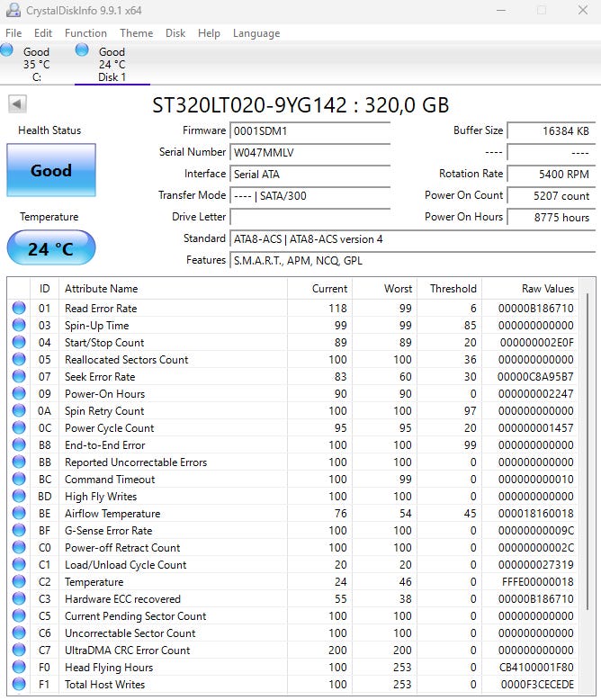Click status icon of Command Timeout row
Viewport: 601px width, 700px height.
tap(19, 479)
